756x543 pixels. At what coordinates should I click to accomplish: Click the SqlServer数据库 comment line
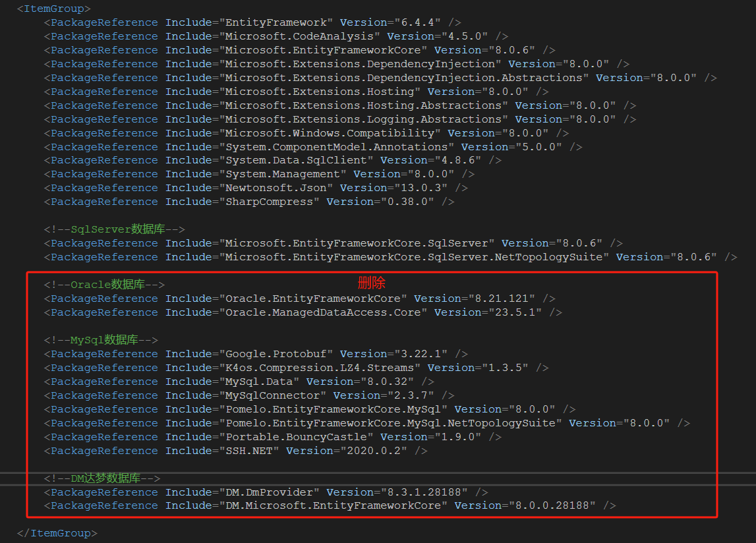click(114, 229)
